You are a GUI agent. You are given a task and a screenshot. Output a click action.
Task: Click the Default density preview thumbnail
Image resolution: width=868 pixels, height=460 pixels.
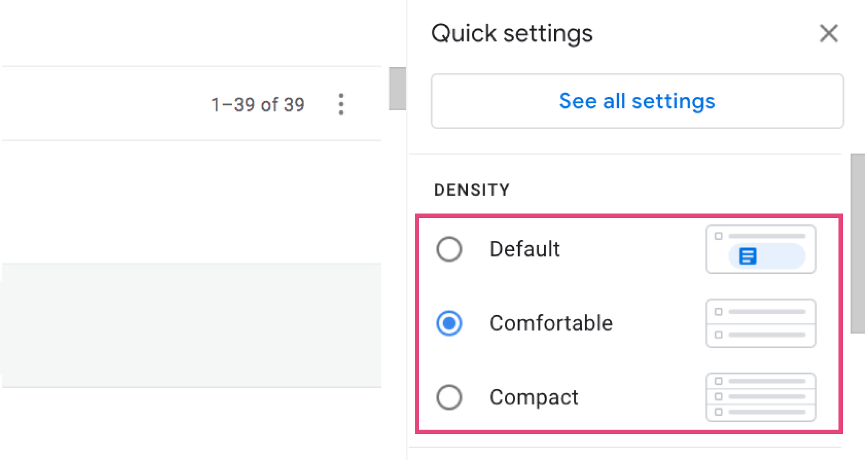click(760, 249)
